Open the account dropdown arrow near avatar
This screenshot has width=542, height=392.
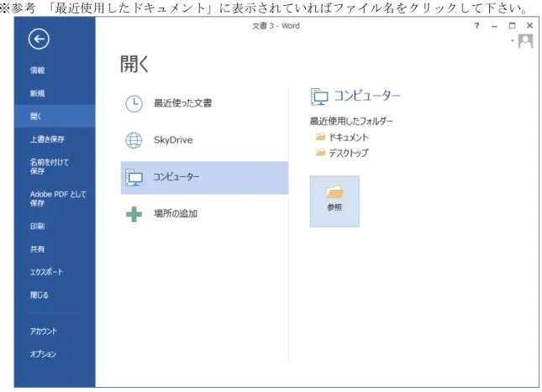pyautogui.click(x=513, y=41)
